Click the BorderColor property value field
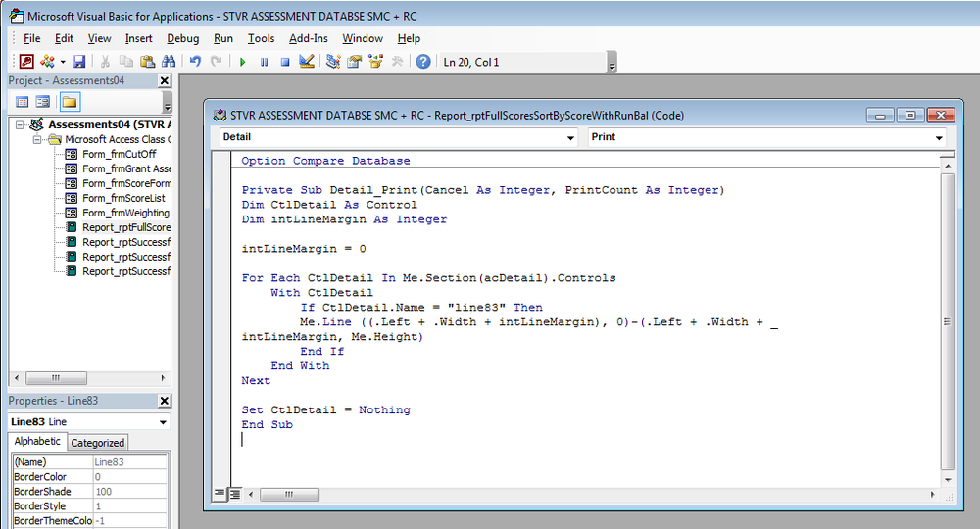 pos(129,477)
